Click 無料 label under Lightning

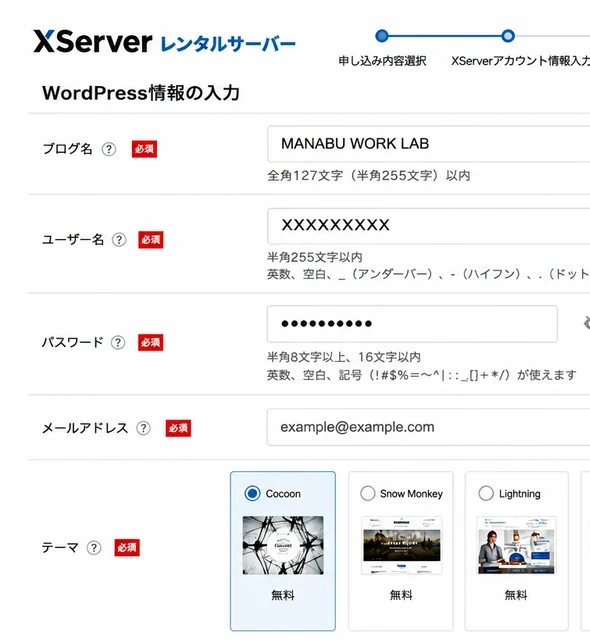[x=516, y=595]
